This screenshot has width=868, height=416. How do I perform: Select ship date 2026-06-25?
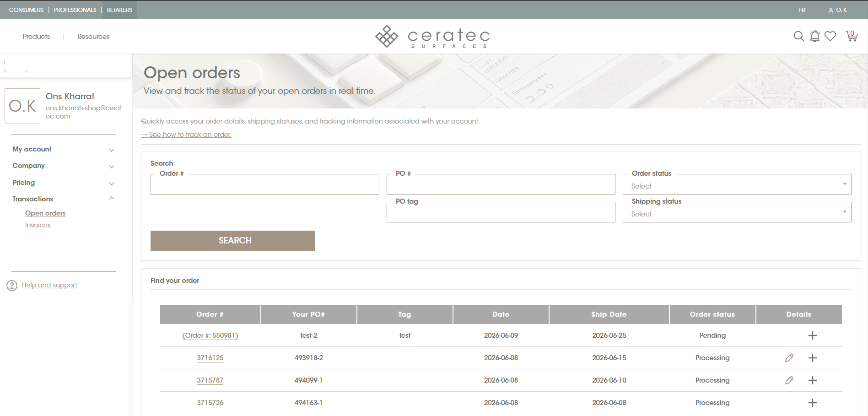[x=609, y=335]
